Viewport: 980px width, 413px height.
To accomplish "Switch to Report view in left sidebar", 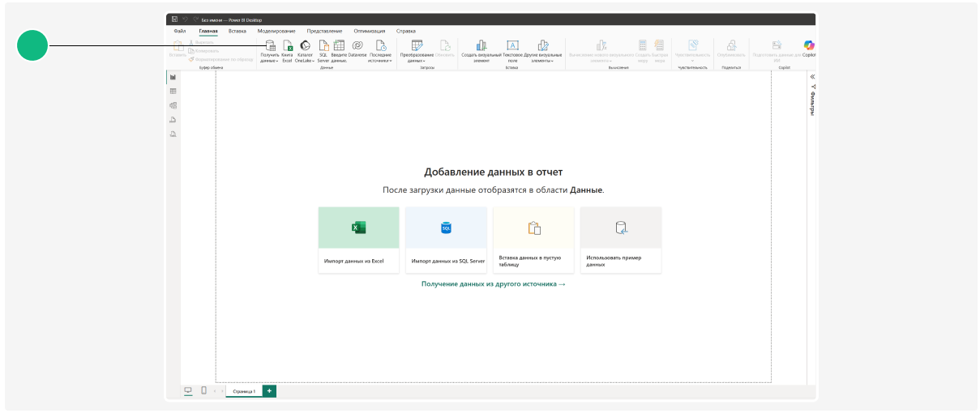I will point(173,77).
